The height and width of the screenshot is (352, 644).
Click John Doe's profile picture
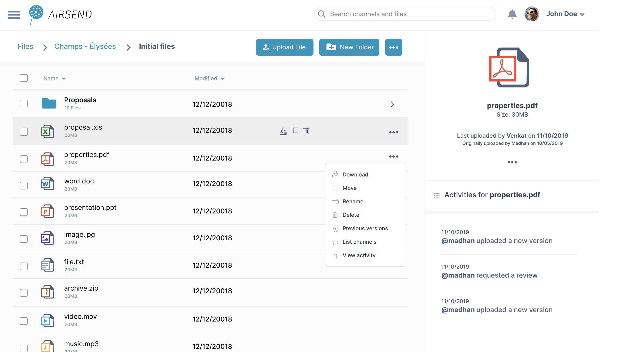(532, 14)
